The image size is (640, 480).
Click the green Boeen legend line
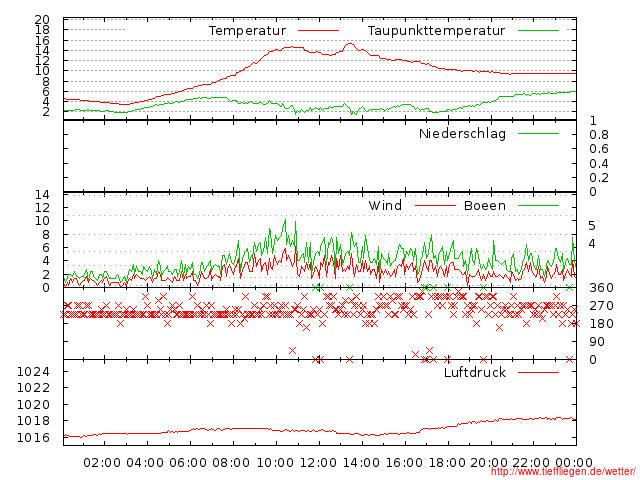(538, 205)
